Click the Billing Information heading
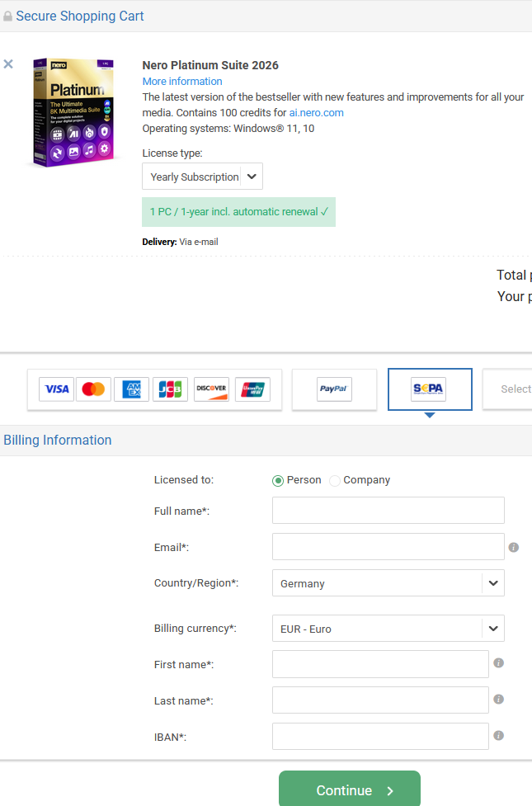Screen dimensions: 532x806 pos(58,440)
